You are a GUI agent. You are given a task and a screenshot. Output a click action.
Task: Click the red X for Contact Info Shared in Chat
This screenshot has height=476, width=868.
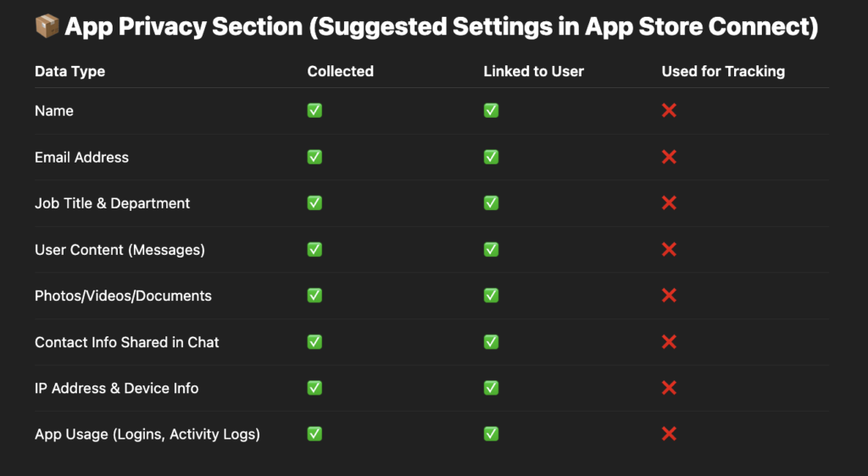coord(669,341)
